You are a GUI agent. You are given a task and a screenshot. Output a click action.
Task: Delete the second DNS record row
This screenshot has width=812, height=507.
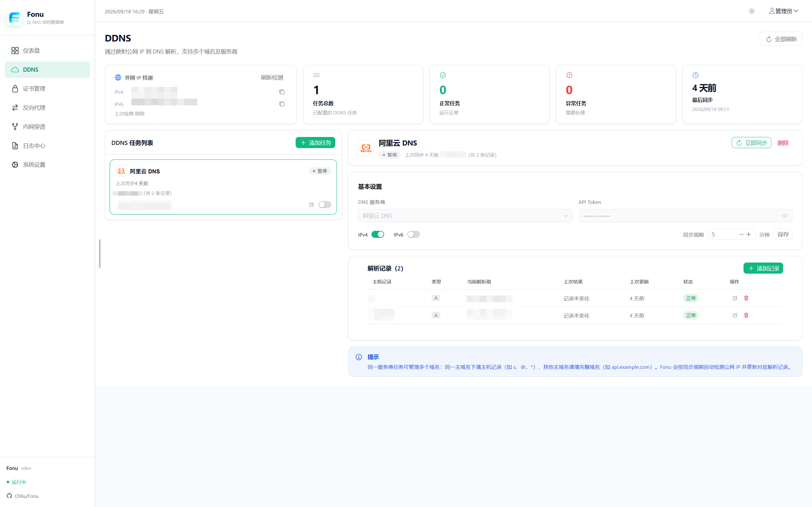click(746, 315)
